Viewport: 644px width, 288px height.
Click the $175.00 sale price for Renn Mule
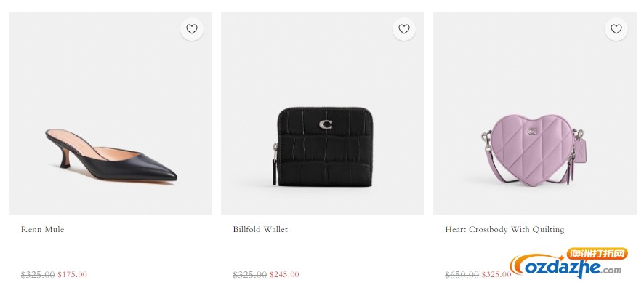click(x=72, y=274)
